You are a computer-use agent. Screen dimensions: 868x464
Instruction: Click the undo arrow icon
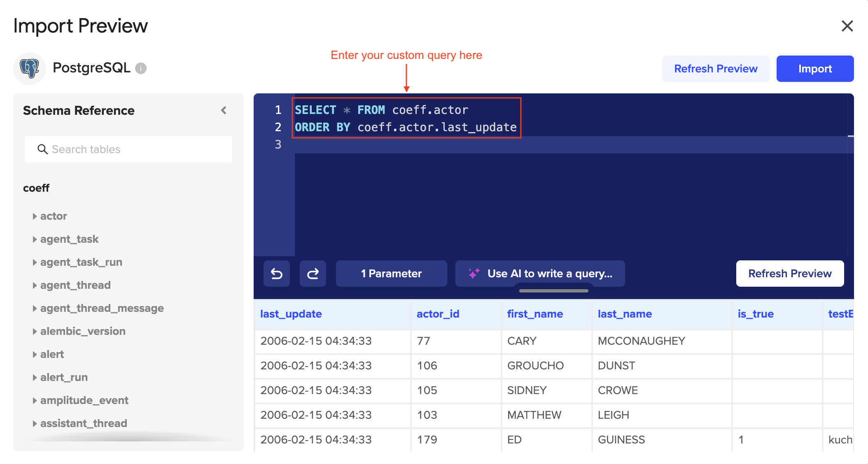pos(277,274)
